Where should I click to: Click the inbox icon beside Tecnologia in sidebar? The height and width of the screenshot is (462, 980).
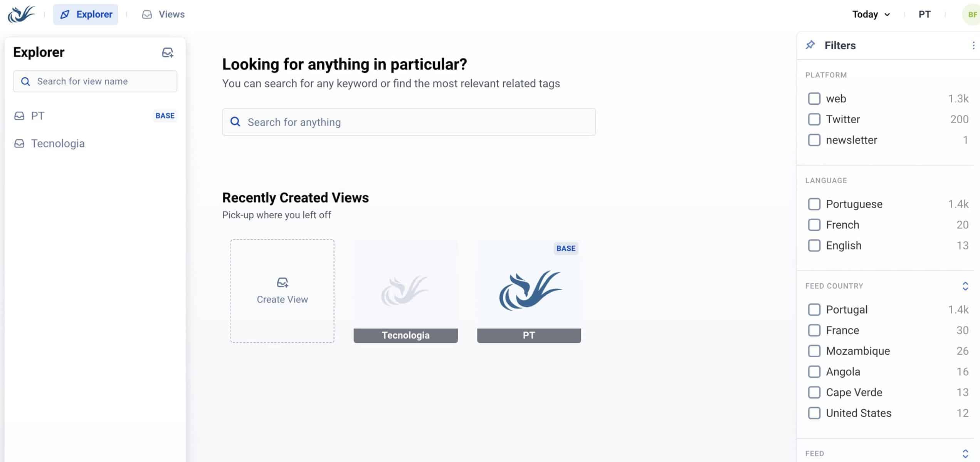(x=19, y=144)
